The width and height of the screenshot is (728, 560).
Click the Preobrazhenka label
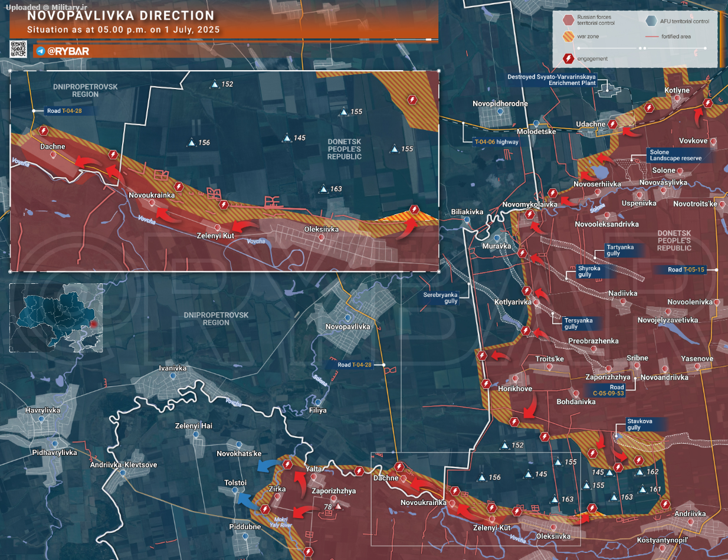(x=593, y=341)
